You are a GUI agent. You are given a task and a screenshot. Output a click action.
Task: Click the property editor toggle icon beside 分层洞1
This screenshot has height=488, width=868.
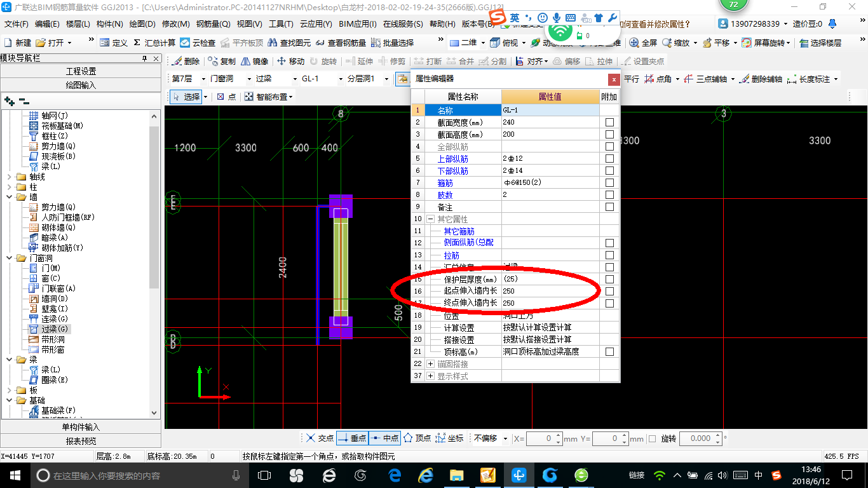pos(402,79)
